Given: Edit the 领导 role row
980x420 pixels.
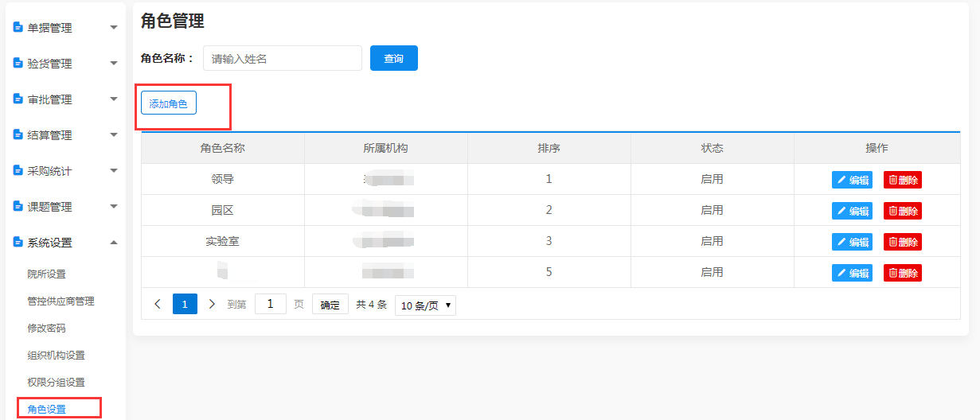Looking at the screenshot, I should pos(852,180).
